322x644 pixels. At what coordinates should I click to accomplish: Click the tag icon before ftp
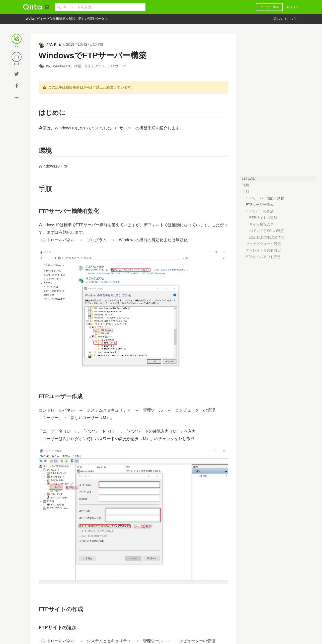pyautogui.click(x=41, y=66)
